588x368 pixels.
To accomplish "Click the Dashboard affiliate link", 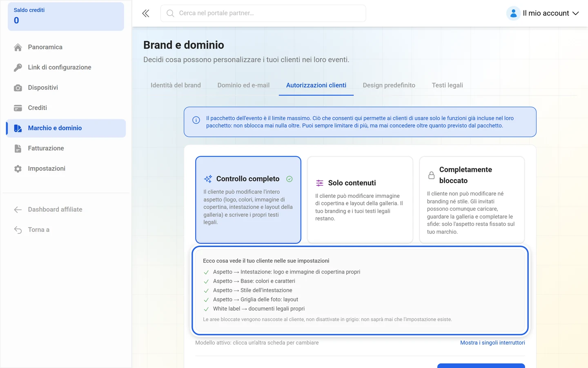I will pyautogui.click(x=66, y=209).
